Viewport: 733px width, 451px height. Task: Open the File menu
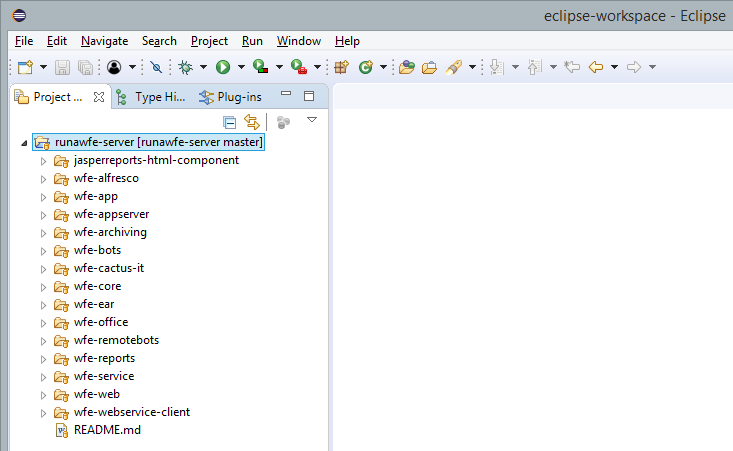24,41
